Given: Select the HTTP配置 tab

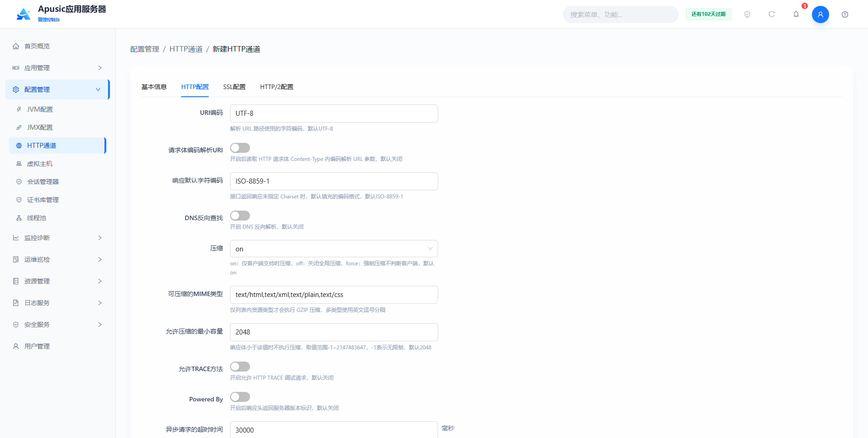Looking at the screenshot, I should tap(195, 87).
